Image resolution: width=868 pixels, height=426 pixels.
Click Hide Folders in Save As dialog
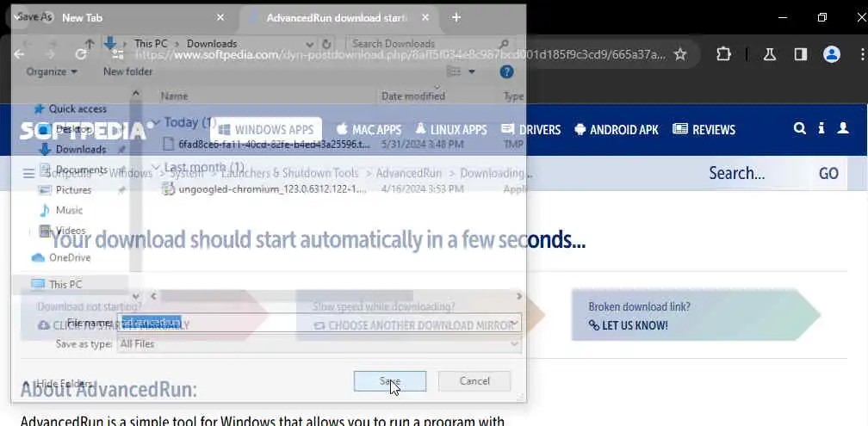(57, 383)
